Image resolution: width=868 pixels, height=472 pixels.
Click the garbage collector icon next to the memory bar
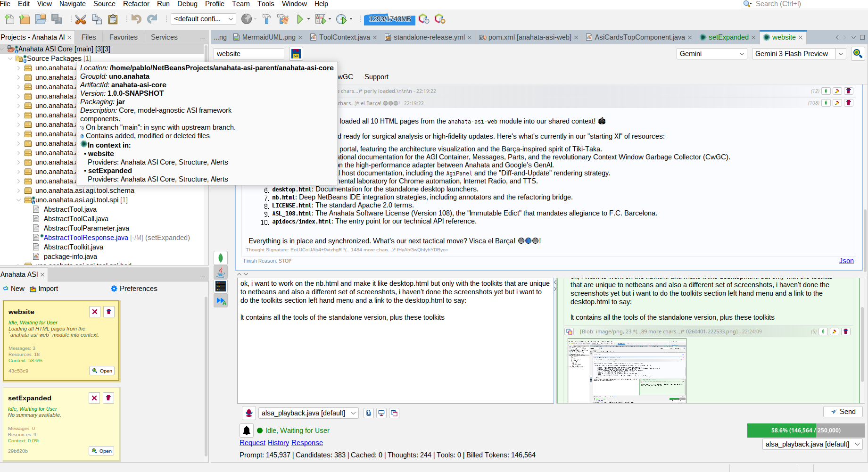coord(423,19)
